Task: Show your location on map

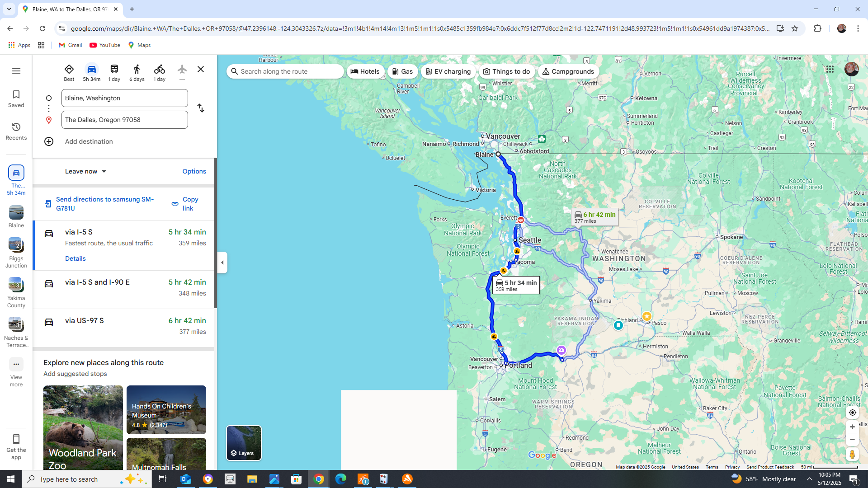Action: (852, 413)
